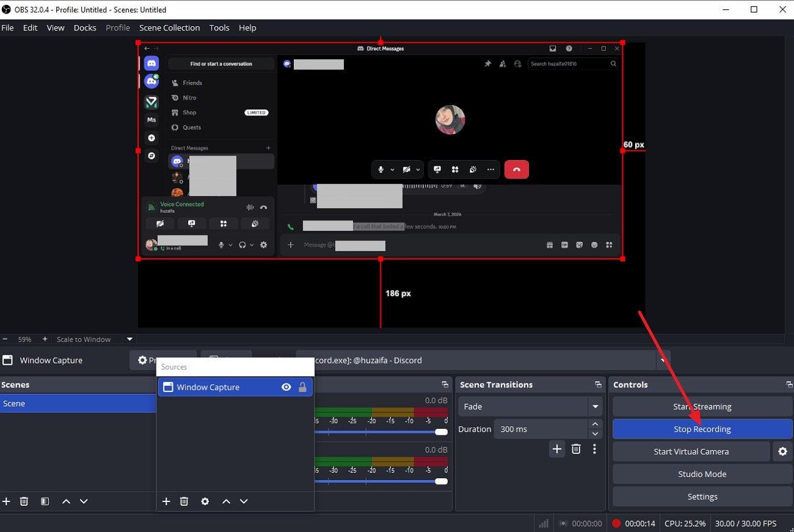Open scene filters using the filter icon
The width and height of the screenshot is (794, 532).
pyautogui.click(x=44, y=501)
